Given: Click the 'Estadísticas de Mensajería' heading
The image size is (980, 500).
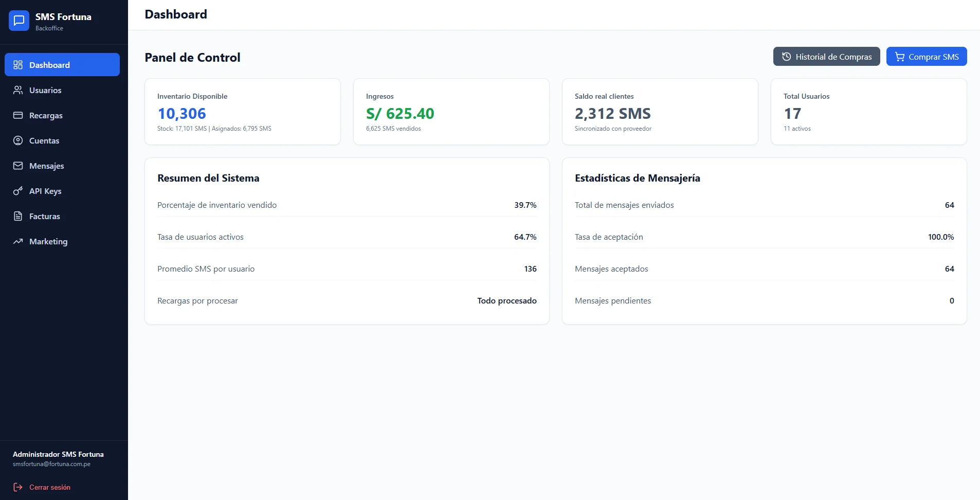Looking at the screenshot, I should [638, 178].
